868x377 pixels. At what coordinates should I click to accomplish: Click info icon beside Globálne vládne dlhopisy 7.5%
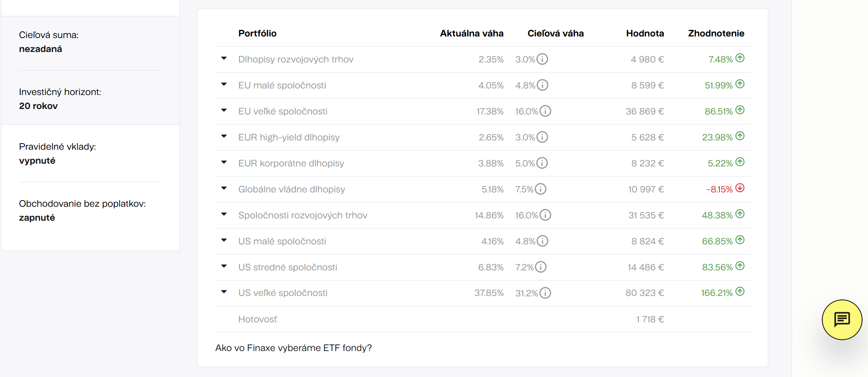point(541,189)
